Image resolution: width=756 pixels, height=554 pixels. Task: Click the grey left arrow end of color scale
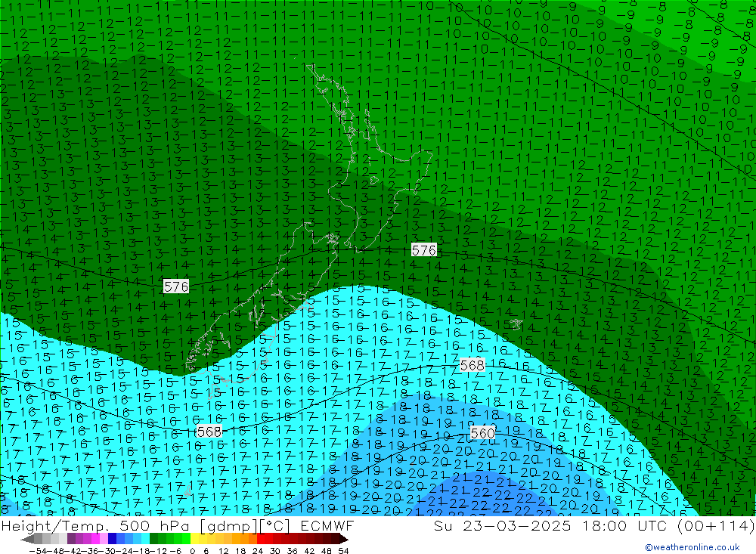[27, 538]
